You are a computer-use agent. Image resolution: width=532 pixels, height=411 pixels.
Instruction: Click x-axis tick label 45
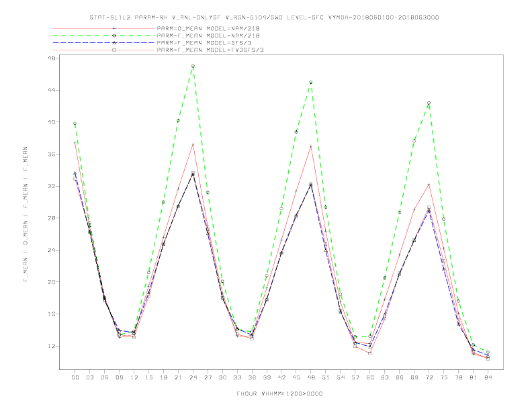coord(296,377)
